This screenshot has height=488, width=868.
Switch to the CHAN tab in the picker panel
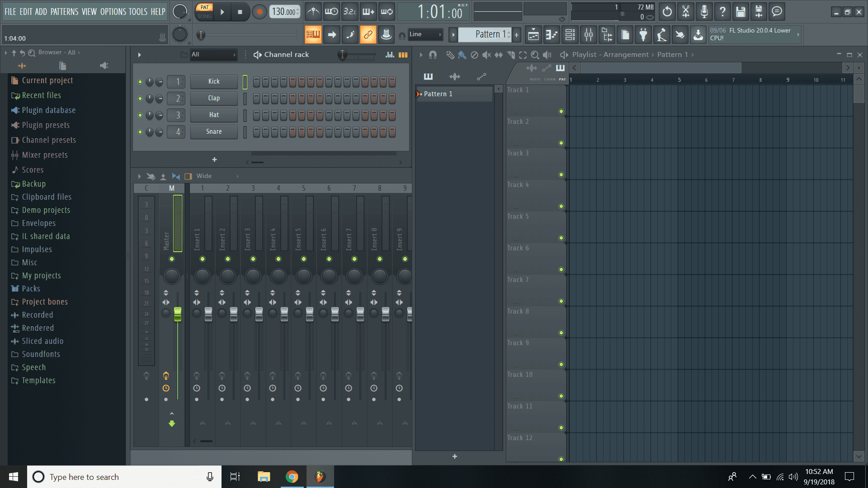point(549,79)
